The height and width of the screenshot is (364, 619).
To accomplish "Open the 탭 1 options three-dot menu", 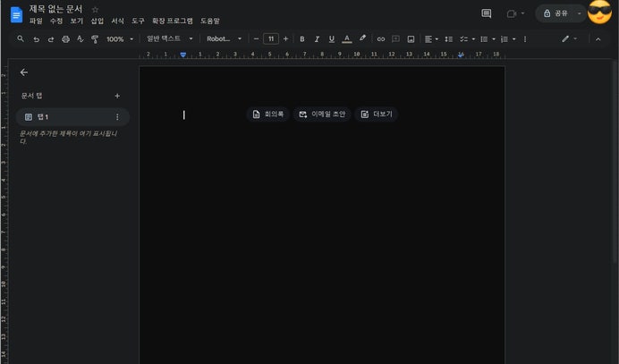I will 117,117.
